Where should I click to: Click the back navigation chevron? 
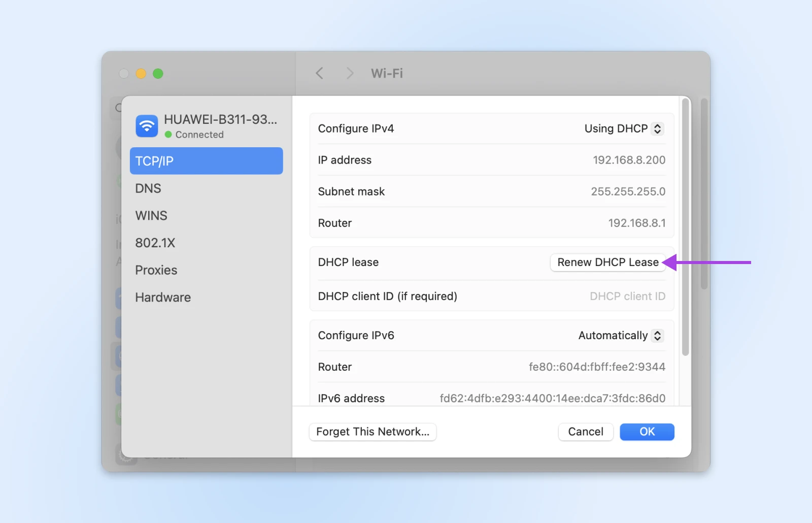[x=319, y=74]
